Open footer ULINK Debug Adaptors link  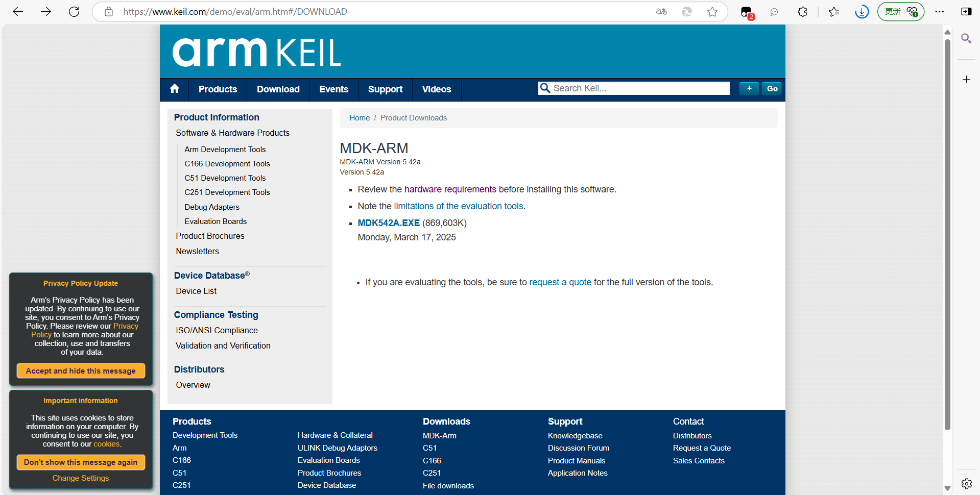click(338, 448)
